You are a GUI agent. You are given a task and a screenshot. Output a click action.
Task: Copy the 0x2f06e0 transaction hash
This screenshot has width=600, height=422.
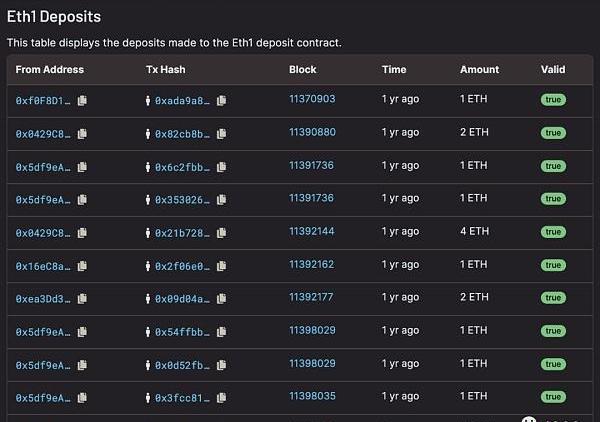[x=221, y=266]
